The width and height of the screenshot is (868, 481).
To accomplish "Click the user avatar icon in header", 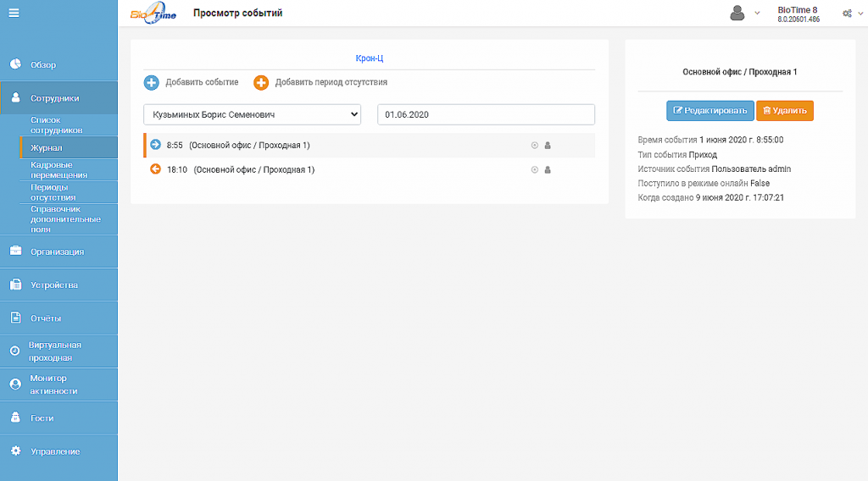I will pyautogui.click(x=737, y=13).
